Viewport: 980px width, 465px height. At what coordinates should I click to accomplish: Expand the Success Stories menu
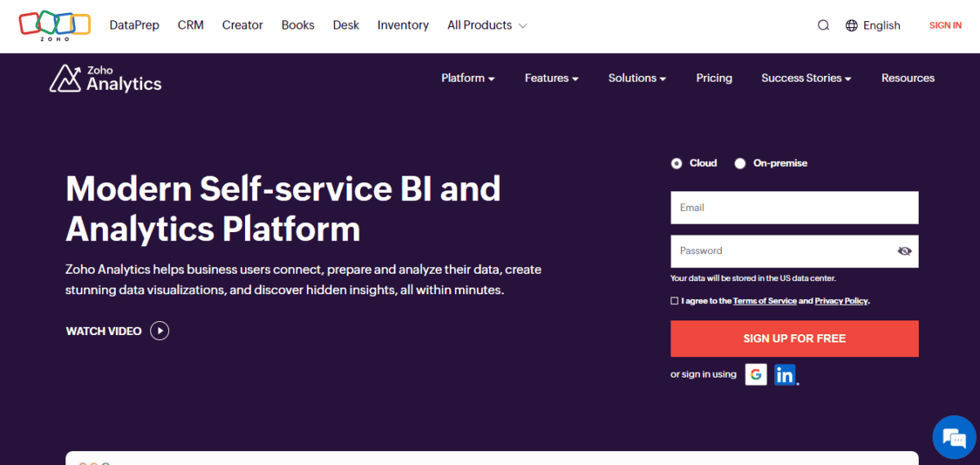coord(806,78)
